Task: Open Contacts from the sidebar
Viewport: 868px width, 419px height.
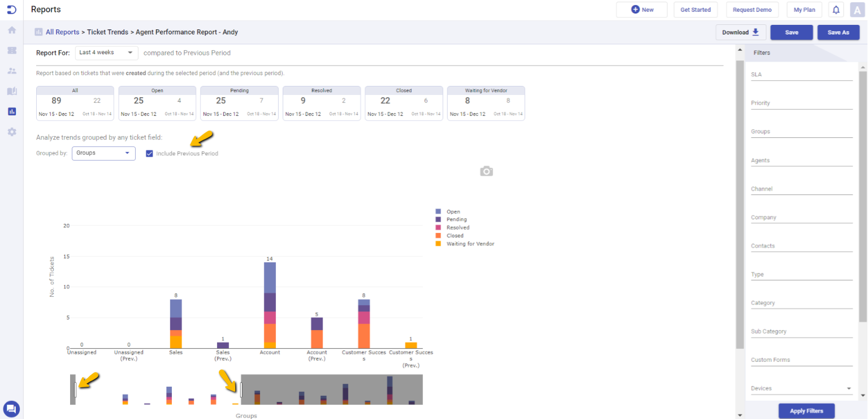Action: coord(11,71)
